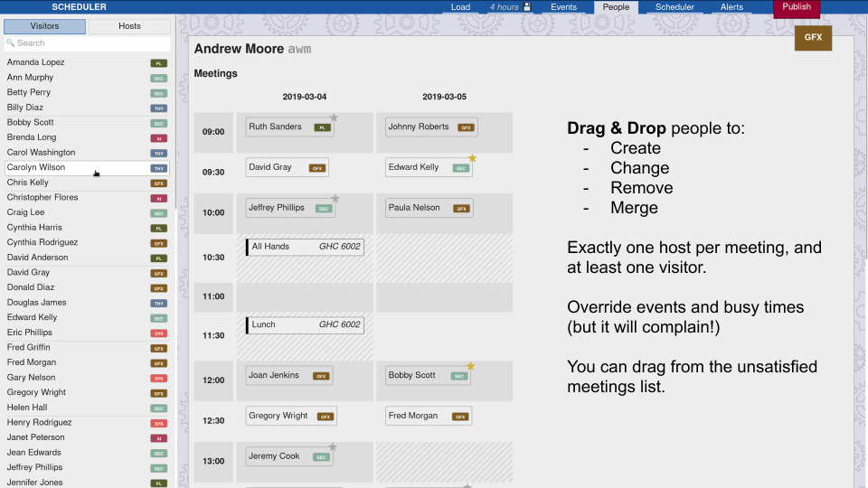Viewport: 868px width, 488px height.
Task: Click the Publish button
Action: pos(797,8)
